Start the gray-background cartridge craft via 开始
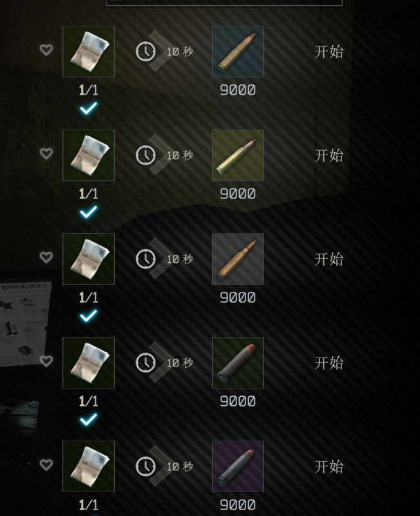 329,259
